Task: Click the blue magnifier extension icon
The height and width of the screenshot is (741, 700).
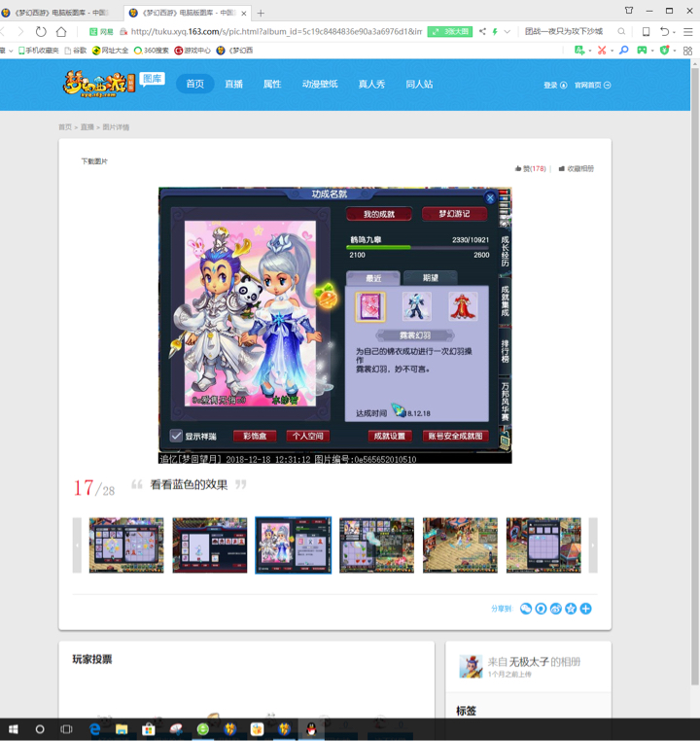Action: 624,51
